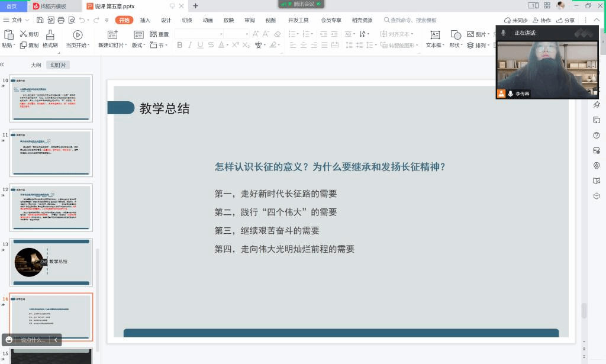This screenshot has width=606, height=364.
Task: Click the 分享 (Share) button
Action: [566, 20]
